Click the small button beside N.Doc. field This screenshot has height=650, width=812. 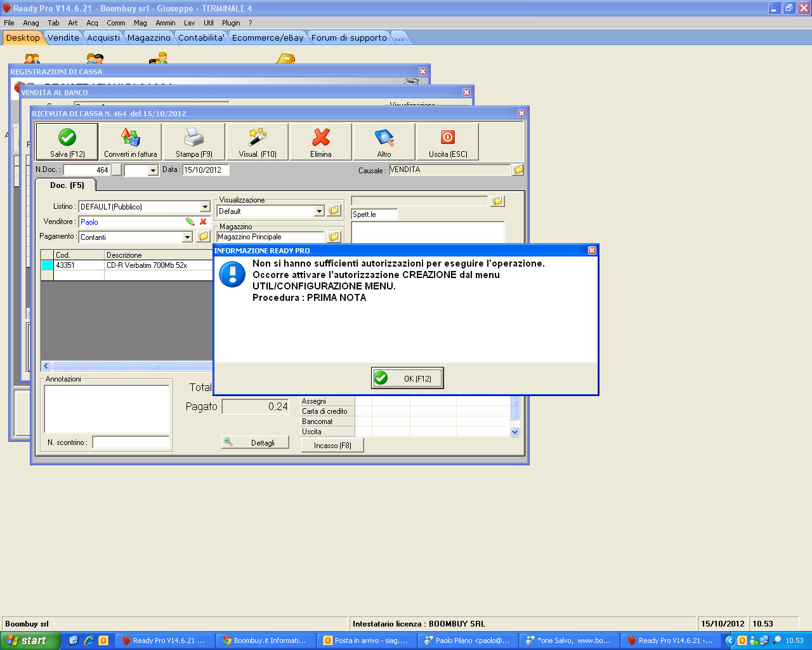click(117, 170)
